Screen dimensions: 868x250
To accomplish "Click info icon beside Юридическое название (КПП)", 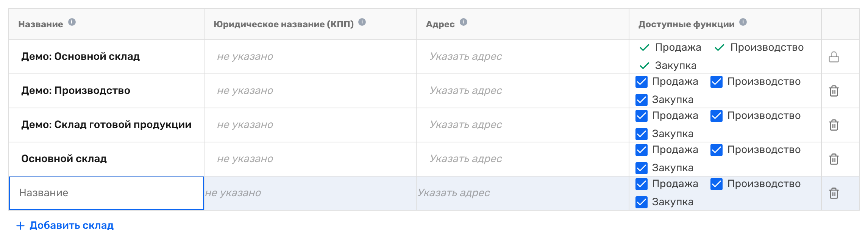I will pos(362,22).
